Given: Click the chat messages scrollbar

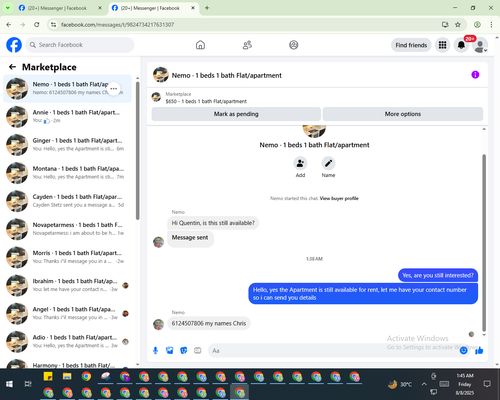Looking at the screenshot, I should [484, 243].
